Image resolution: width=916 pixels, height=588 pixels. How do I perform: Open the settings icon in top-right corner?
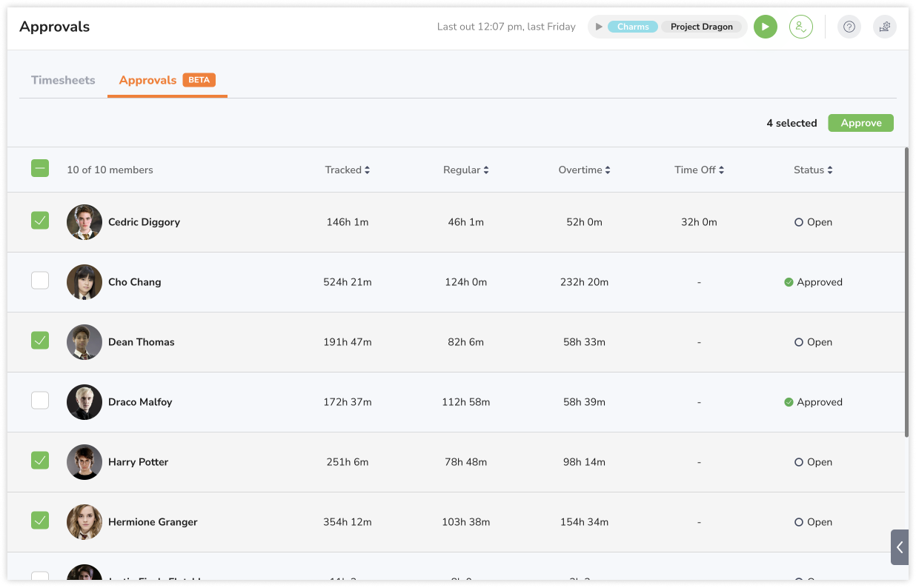(884, 27)
